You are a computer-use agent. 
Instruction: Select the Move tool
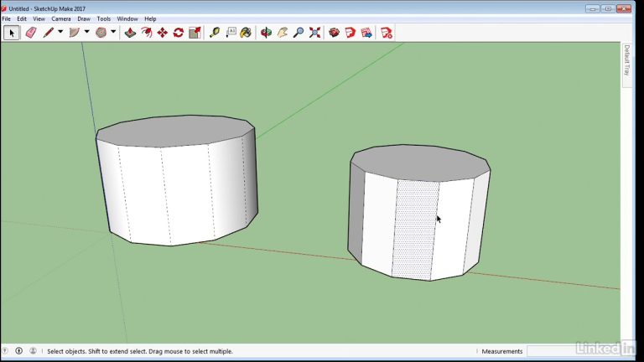click(x=163, y=33)
